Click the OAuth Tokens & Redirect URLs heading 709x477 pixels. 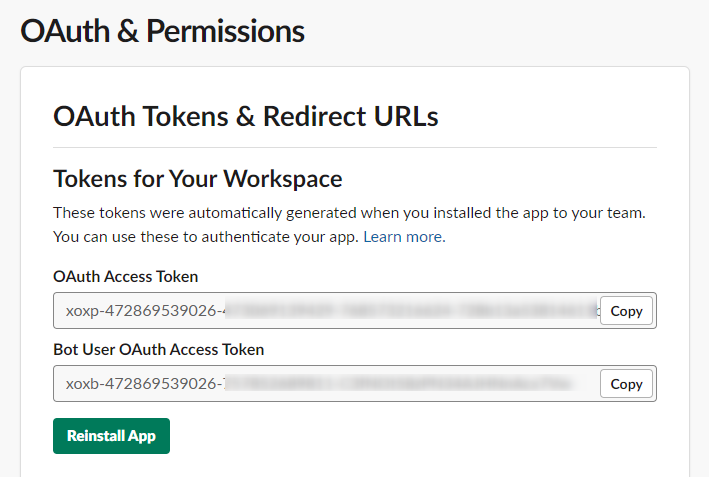246,116
